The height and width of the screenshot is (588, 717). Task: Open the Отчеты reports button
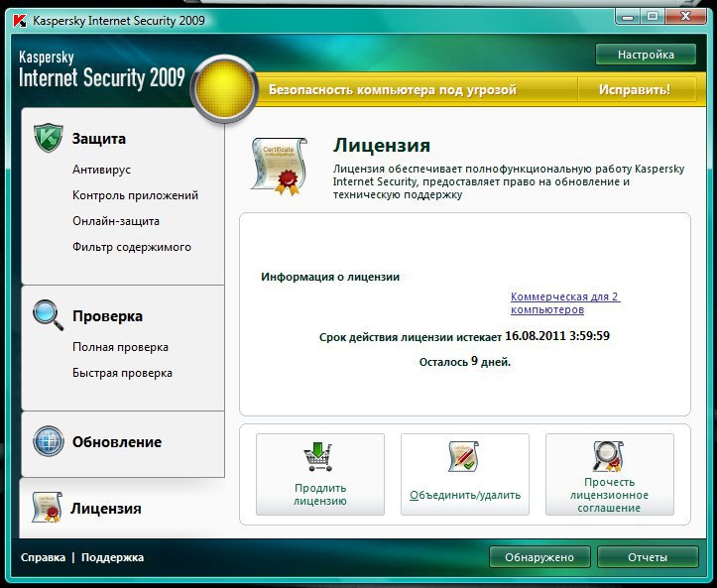648,557
